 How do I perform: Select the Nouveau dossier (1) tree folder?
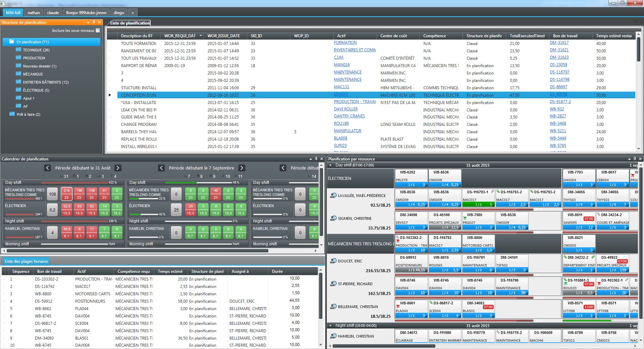tap(40, 66)
